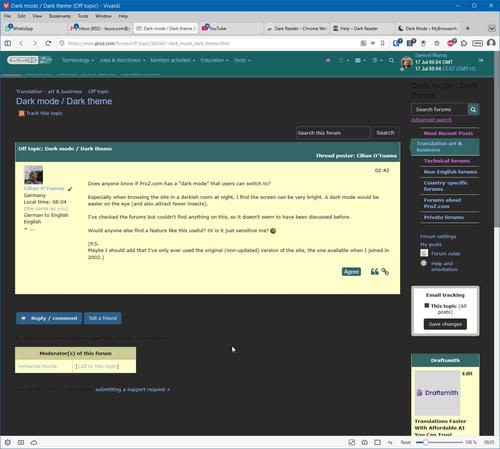Open the Non-English forums link
The image size is (500, 449).
tap(450, 172)
